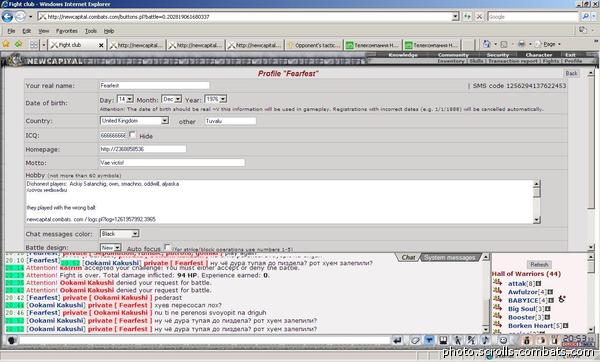Open the tab list dropdown arrow
Screen dimensions: 600x362
44,45
